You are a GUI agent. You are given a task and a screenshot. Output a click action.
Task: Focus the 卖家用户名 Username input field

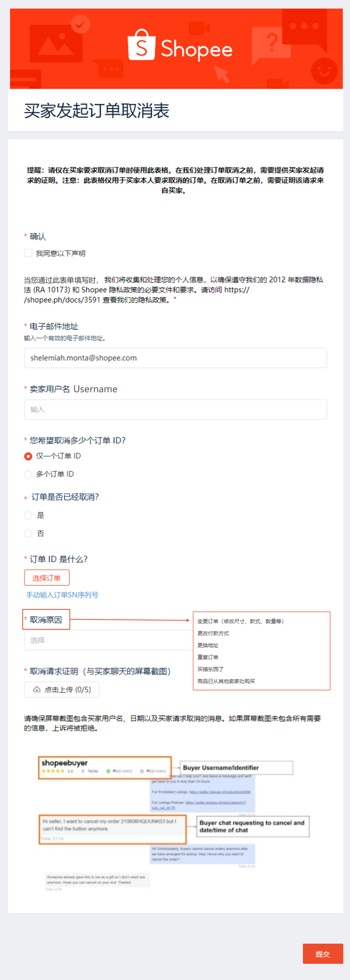(x=176, y=409)
